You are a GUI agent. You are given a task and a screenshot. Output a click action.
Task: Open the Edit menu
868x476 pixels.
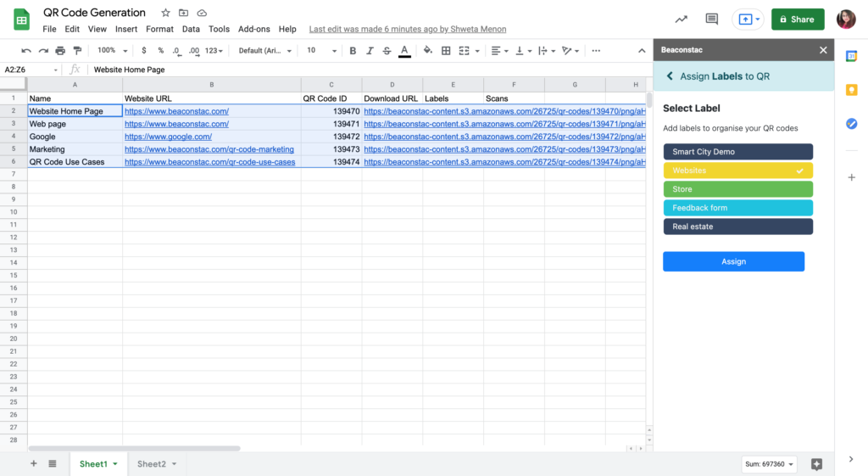coord(72,29)
